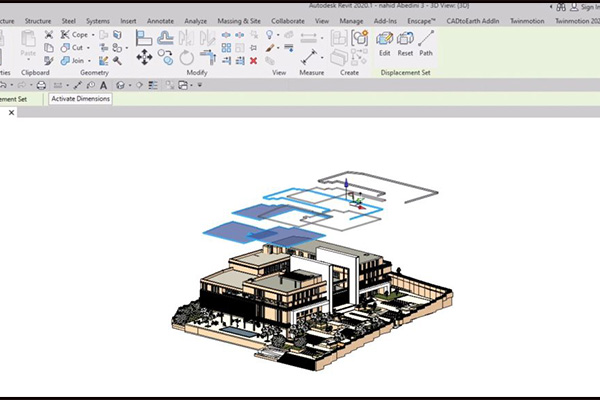Select Match Type Properties brush icon
Image resolution: width=600 pixels, height=400 pixels.
click(x=49, y=60)
